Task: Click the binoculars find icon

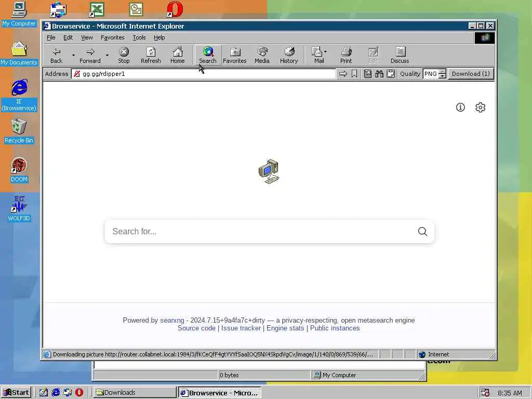Action: (x=379, y=74)
